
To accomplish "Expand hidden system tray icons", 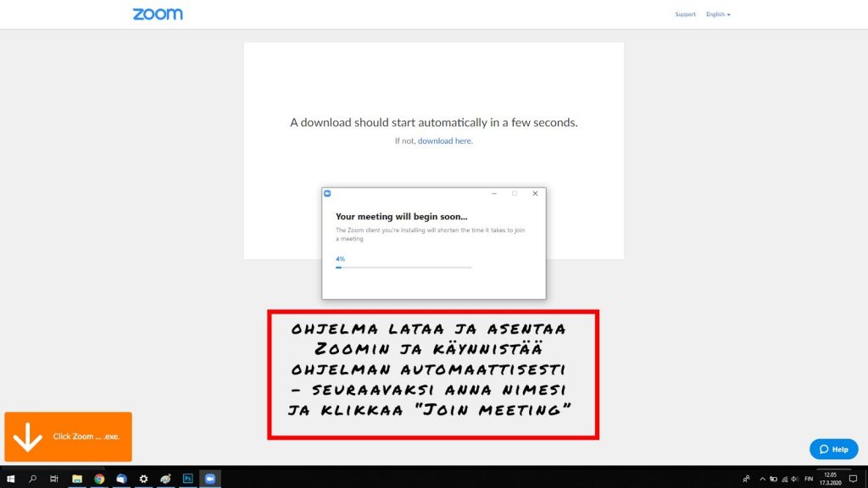I will click(x=762, y=480).
